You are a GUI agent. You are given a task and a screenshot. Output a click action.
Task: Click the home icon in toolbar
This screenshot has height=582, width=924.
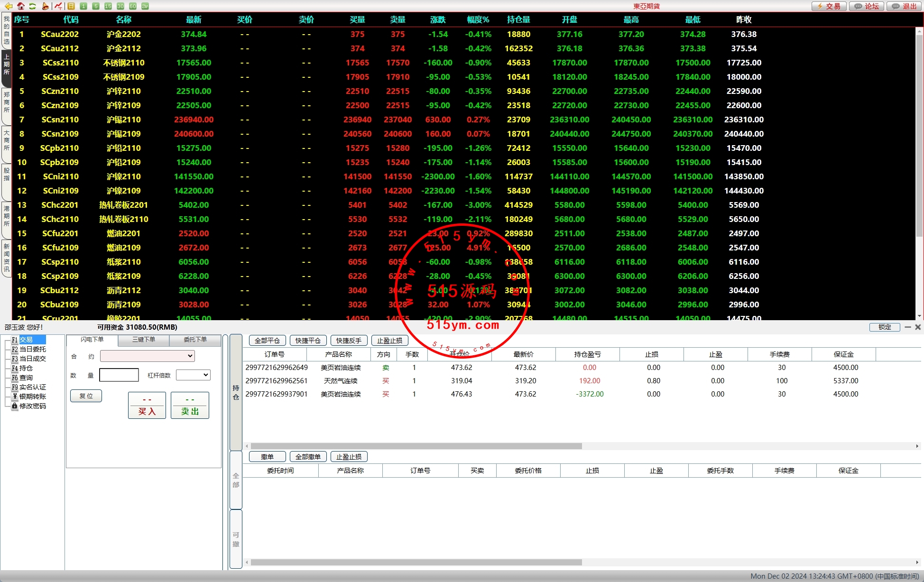20,6
